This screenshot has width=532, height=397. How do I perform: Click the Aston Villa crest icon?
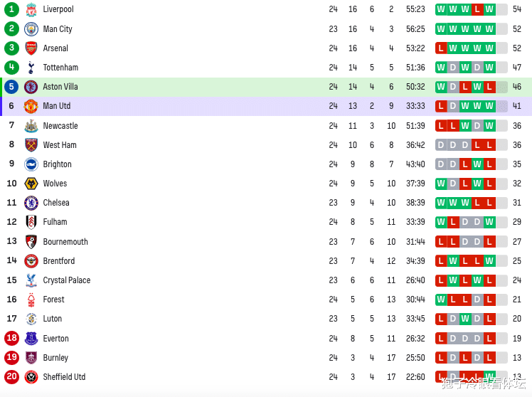pyautogui.click(x=31, y=87)
